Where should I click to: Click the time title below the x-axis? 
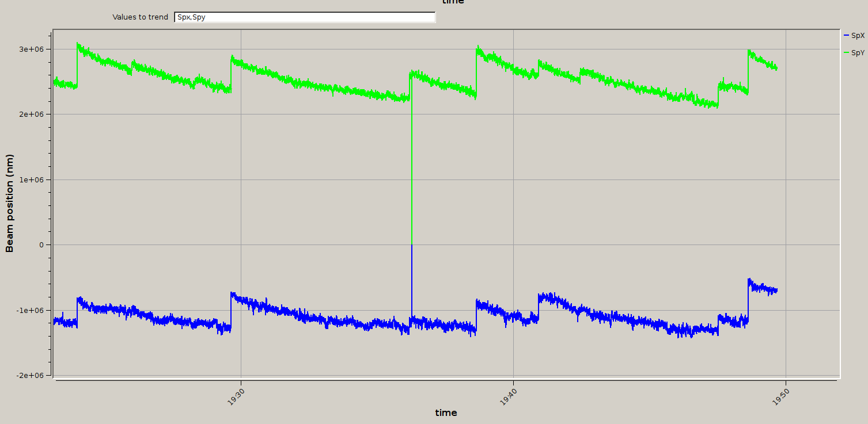(x=446, y=412)
